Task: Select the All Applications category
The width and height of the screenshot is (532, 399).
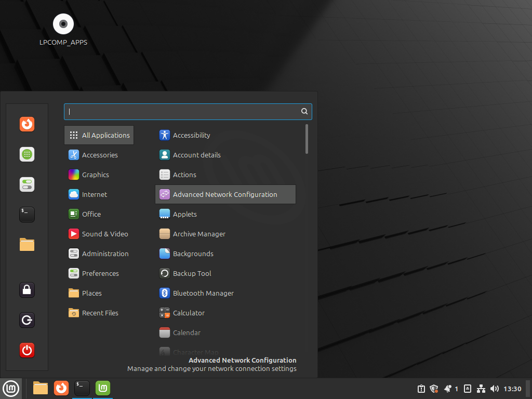Action: point(99,135)
